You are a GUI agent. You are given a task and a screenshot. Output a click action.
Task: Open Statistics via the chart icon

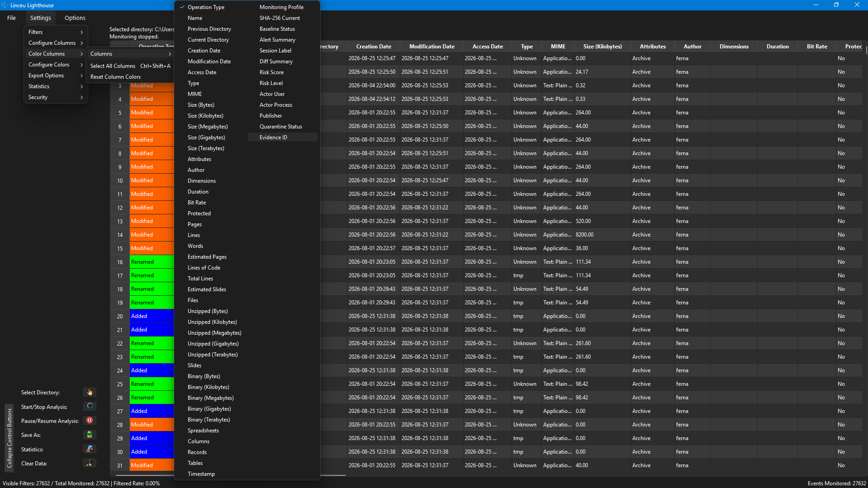90,449
